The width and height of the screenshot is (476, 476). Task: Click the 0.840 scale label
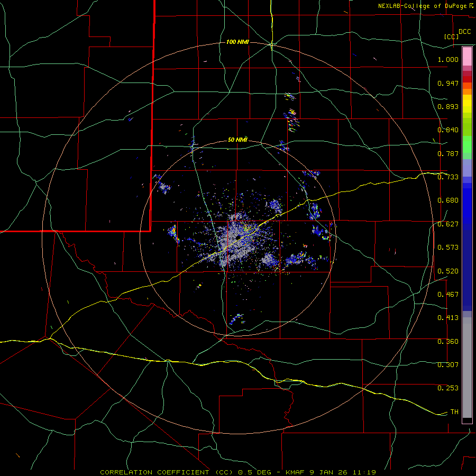click(x=448, y=130)
